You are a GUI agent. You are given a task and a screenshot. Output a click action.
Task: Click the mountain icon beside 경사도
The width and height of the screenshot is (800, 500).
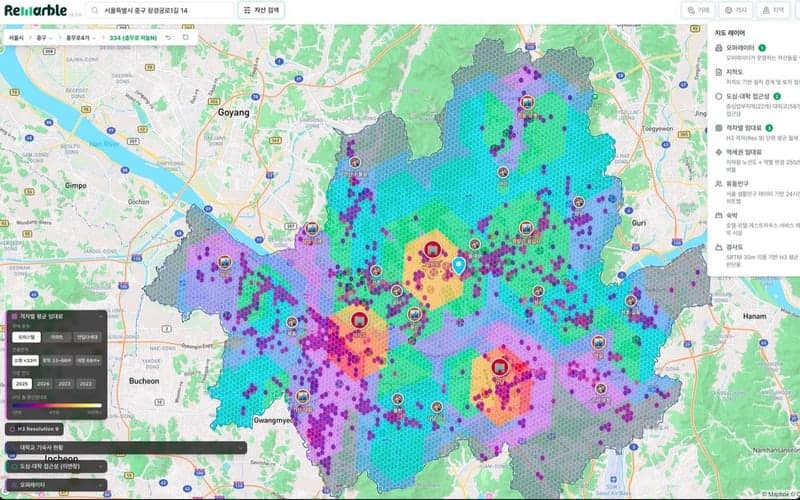click(x=719, y=247)
